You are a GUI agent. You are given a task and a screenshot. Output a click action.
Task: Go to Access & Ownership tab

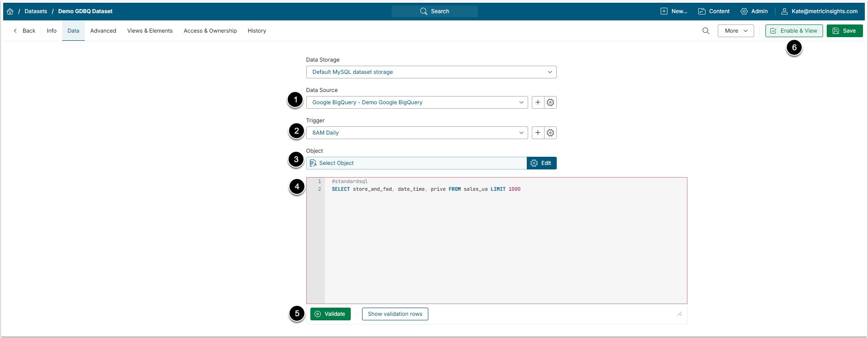point(210,31)
